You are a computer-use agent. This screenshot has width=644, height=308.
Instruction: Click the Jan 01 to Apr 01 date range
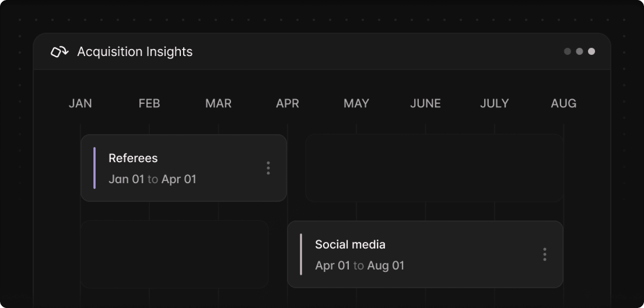(x=152, y=179)
